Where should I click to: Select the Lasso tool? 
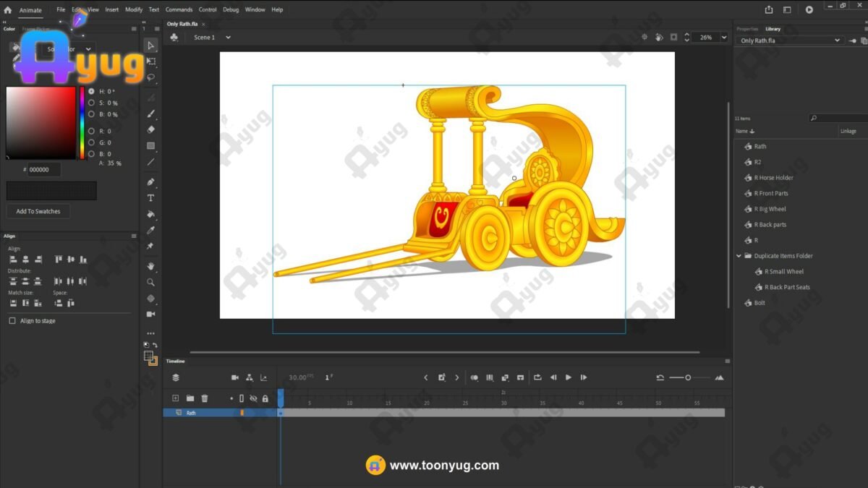tap(150, 77)
